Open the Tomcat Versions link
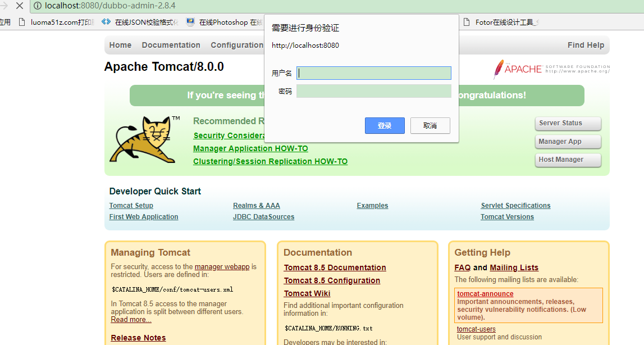The width and height of the screenshot is (644, 345). (x=507, y=217)
